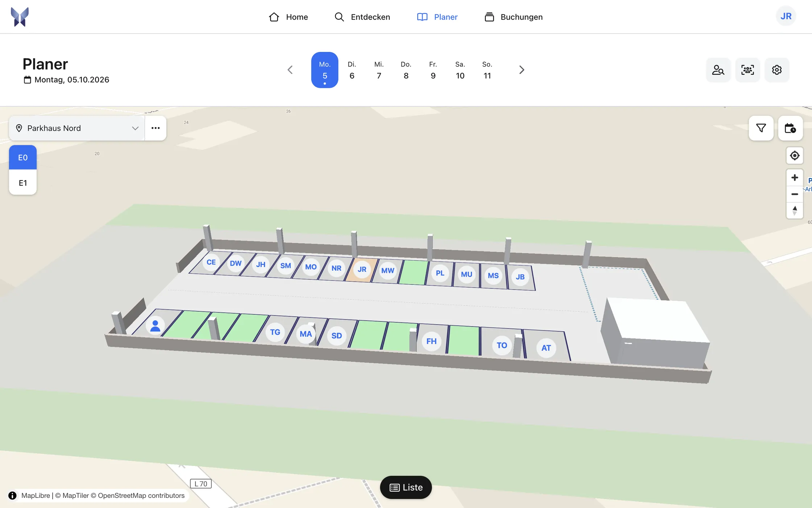Show the Liste view

[x=406, y=487]
